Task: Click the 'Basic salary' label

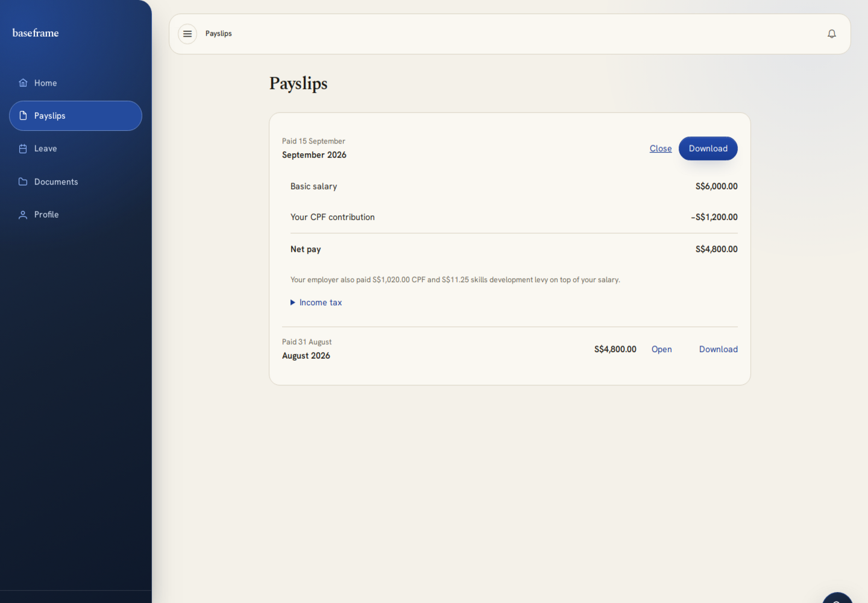Action: (313, 186)
